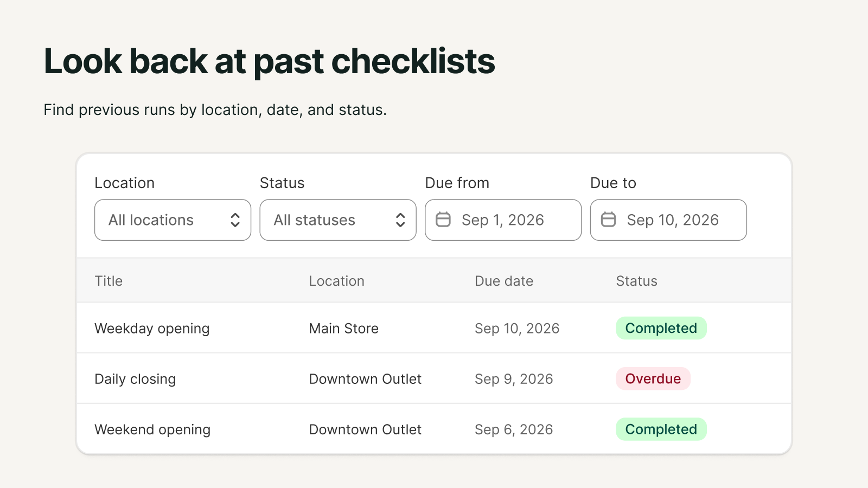
Task: Click the up-down chevron in All statuses
Action: click(400, 220)
